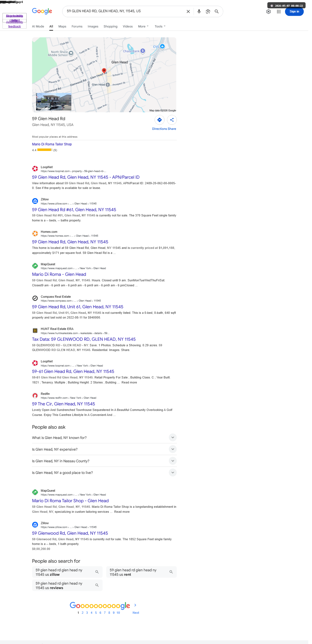Open the Google apps grid icon
The height and width of the screenshot is (644, 312).
(279, 11)
